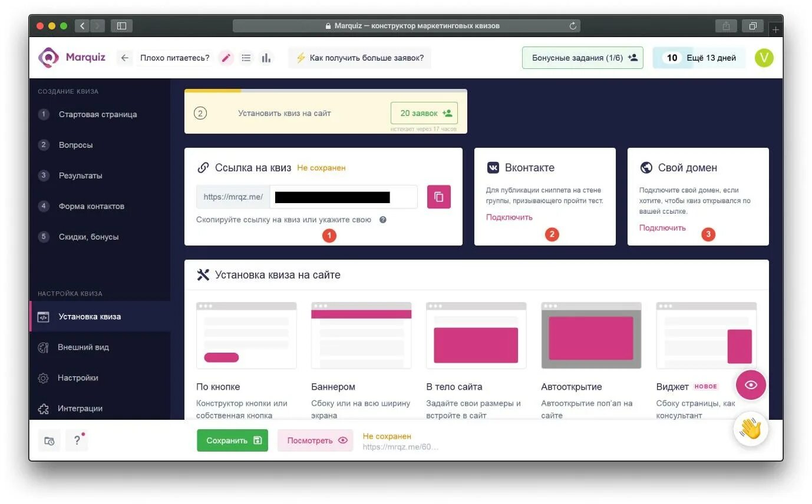Click 'Подключить' under Вконтакте
The width and height of the screenshot is (812, 504).
509,217
